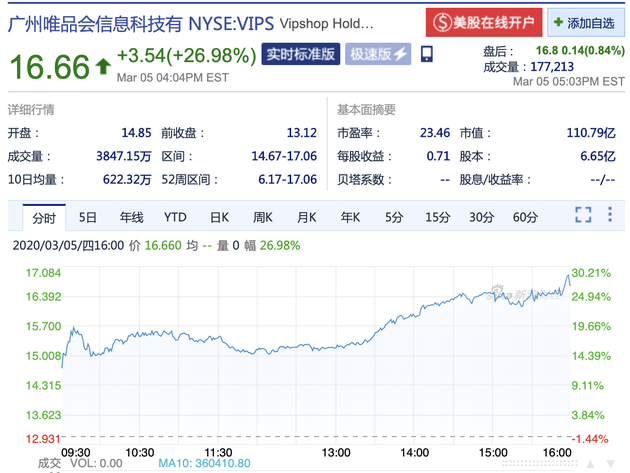630x473 pixels.
Task: Select the 年线 tab
Action: (x=131, y=217)
